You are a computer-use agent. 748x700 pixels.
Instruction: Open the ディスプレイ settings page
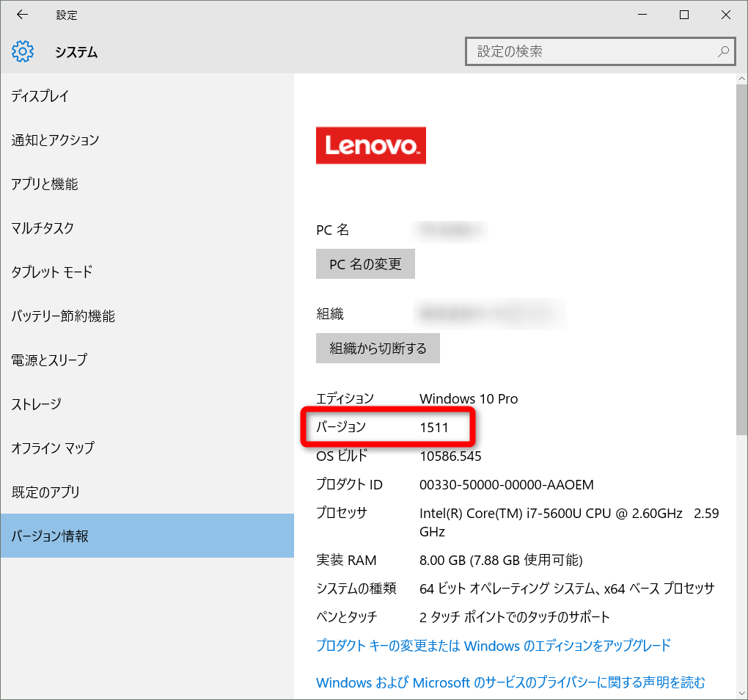point(40,96)
